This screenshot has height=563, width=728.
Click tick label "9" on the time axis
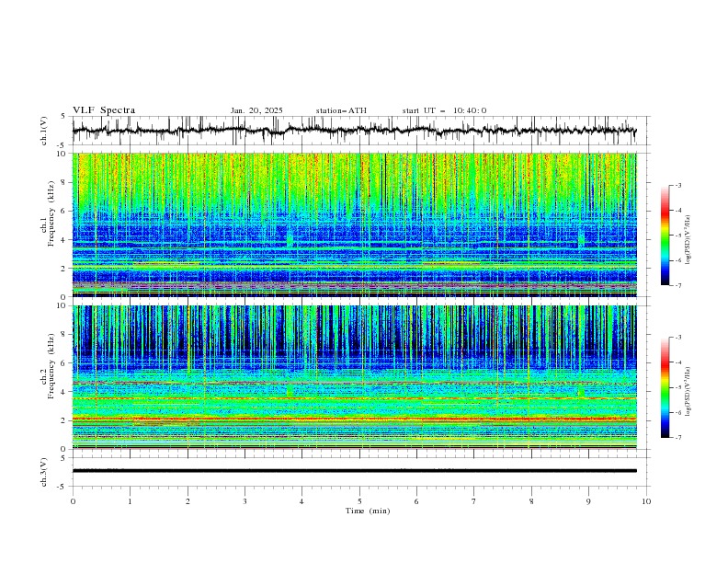click(x=588, y=501)
